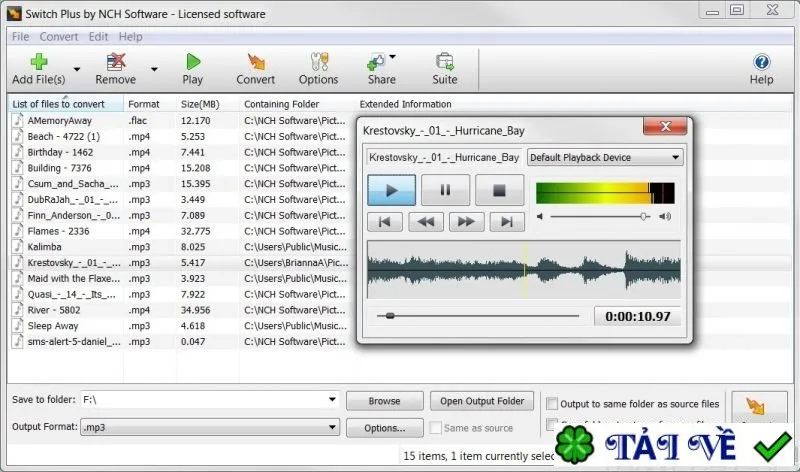Open the Share toolbar icon
Screen dimensions: 800x472
tap(377, 62)
